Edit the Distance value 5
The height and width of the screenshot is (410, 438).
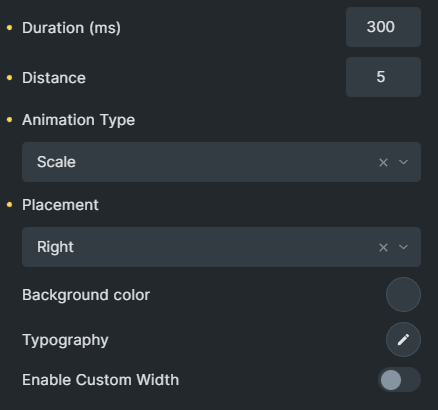click(x=383, y=77)
